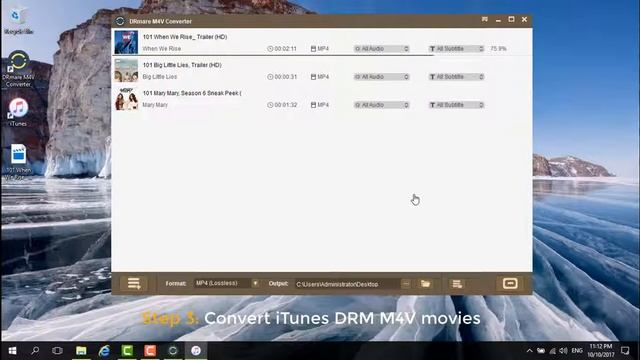Click title '101 When We Rise_ Trailer (HD)'
The height and width of the screenshot is (360, 640).
click(185, 37)
